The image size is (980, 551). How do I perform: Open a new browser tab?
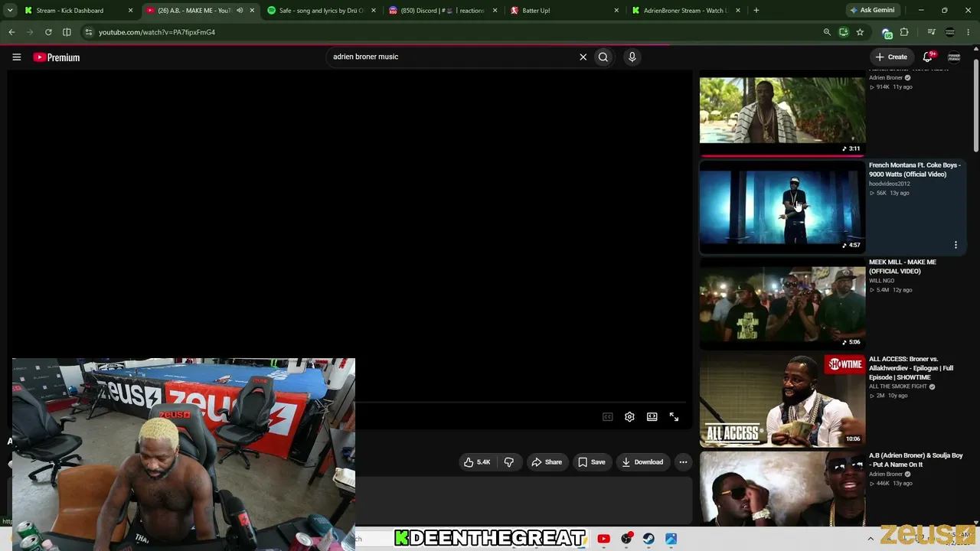coord(756,11)
